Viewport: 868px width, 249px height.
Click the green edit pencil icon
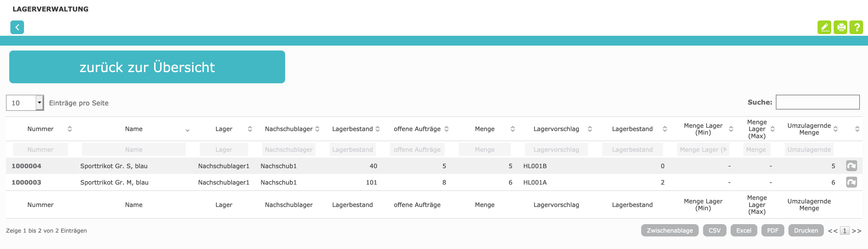pyautogui.click(x=824, y=27)
